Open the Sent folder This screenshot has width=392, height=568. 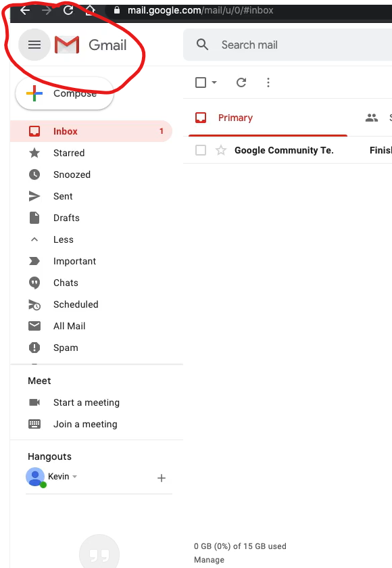[91, 196]
